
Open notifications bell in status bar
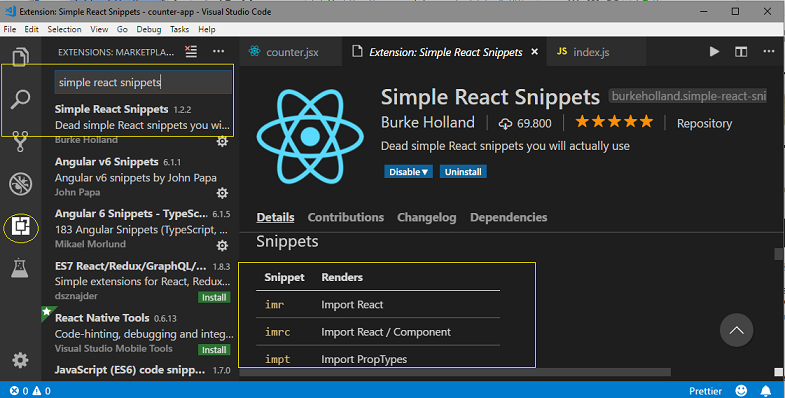(765, 390)
